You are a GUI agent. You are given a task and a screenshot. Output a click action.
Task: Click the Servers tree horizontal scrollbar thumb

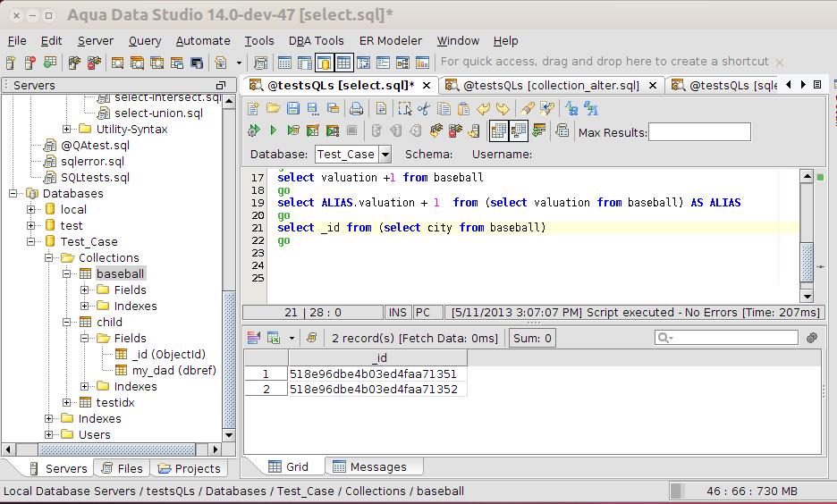coord(117,449)
